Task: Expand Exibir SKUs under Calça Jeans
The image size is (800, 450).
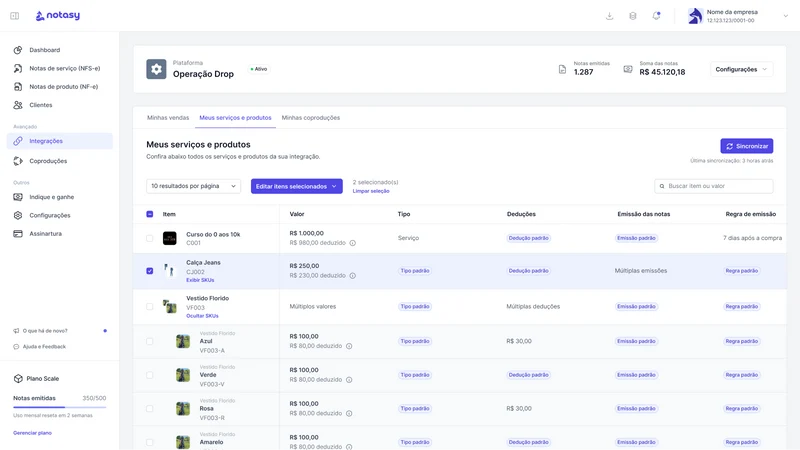Action: (200, 280)
